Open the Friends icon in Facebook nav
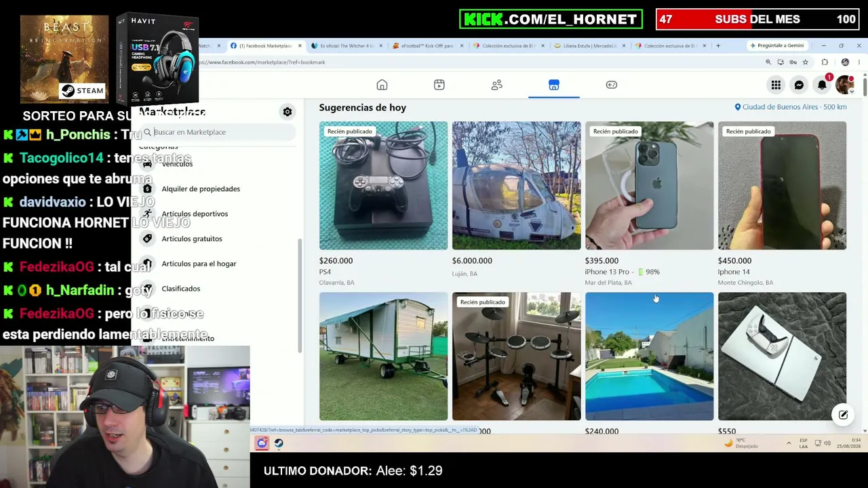The image size is (868, 488). pyautogui.click(x=496, y=85)
